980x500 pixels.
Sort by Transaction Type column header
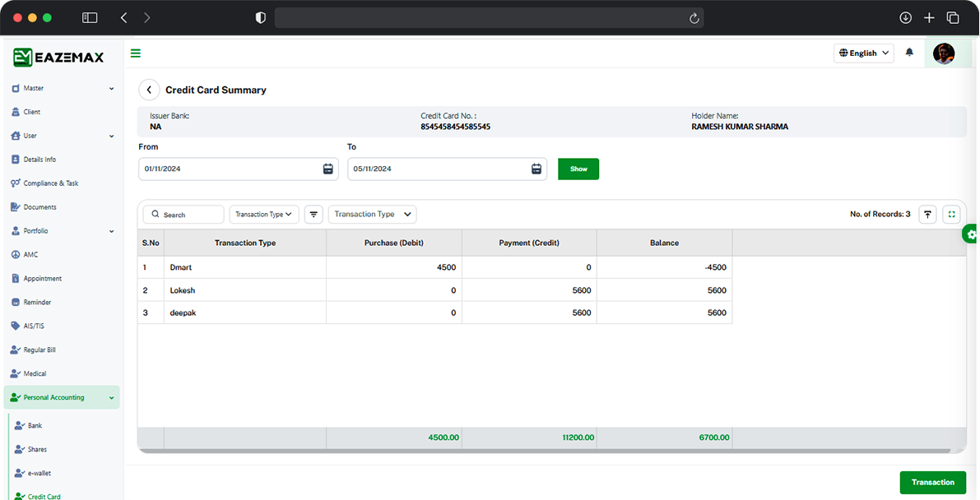click(245, 243)
